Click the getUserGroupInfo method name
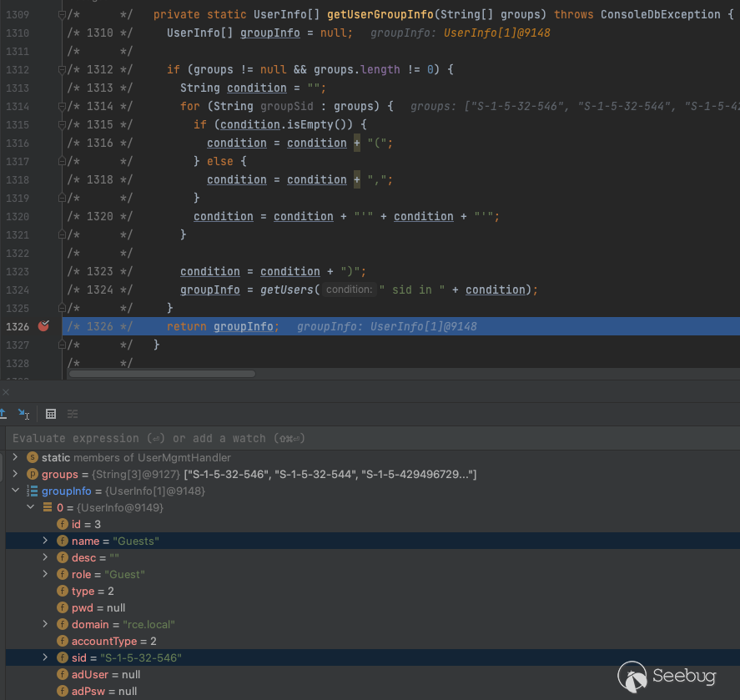Viewport: 740px width, 700px height. point(380,15)
